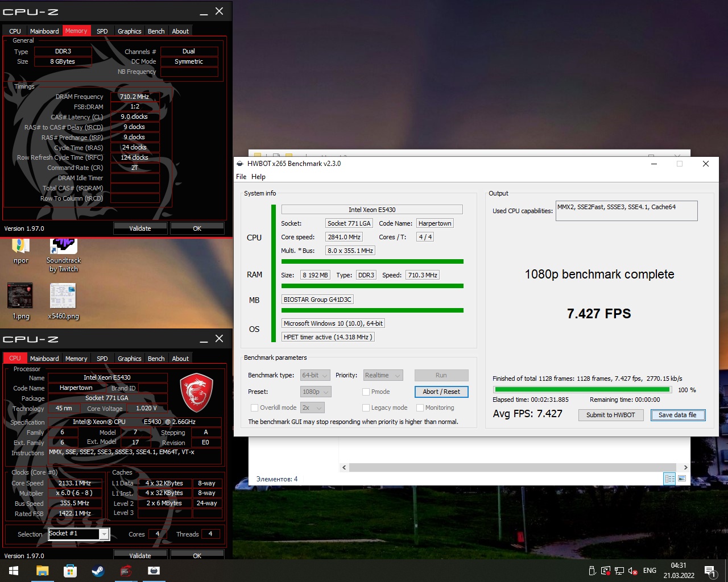Click Submit to HWBOT button

[x=610, y=415]
